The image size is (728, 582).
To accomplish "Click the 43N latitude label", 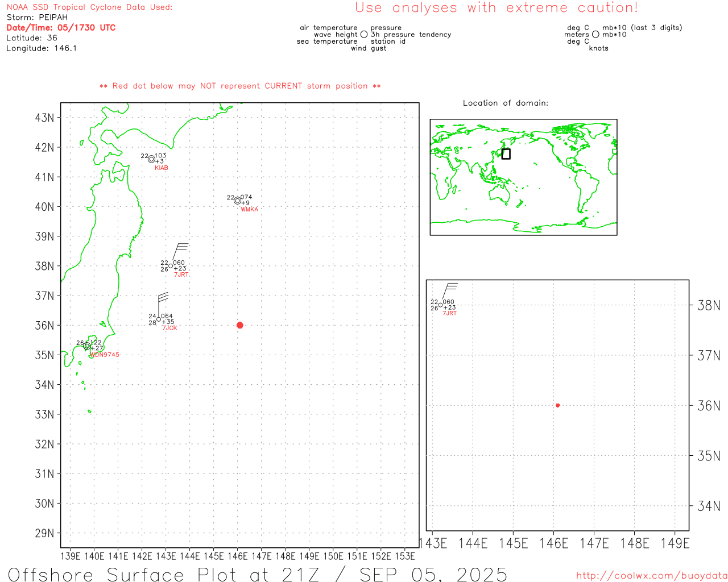I will [45, 118].
